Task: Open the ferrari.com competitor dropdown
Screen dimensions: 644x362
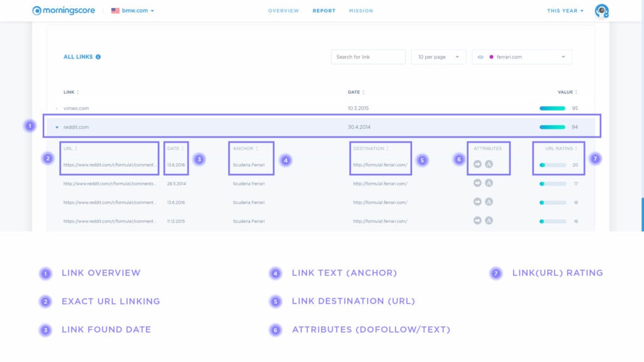Action: pyautogui.click(x=521, y=57)
